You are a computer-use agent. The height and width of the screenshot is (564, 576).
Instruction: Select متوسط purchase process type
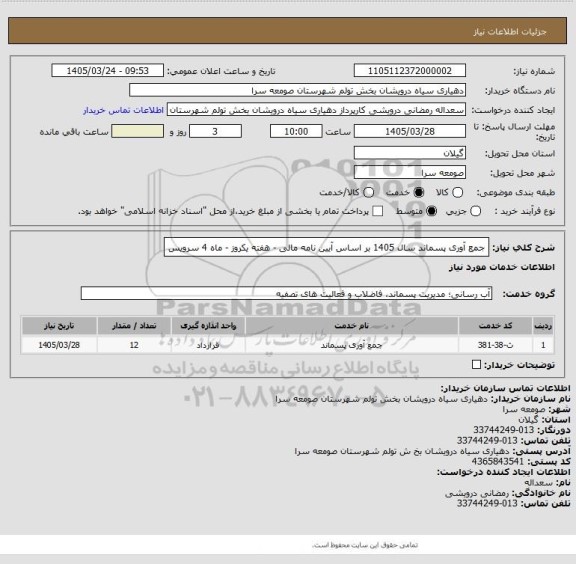point(431,211)
